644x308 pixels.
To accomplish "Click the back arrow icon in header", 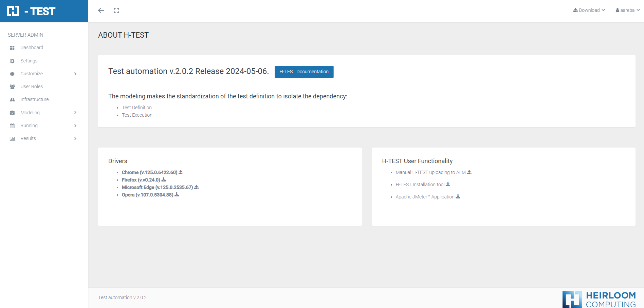I will tap(101, 11).
